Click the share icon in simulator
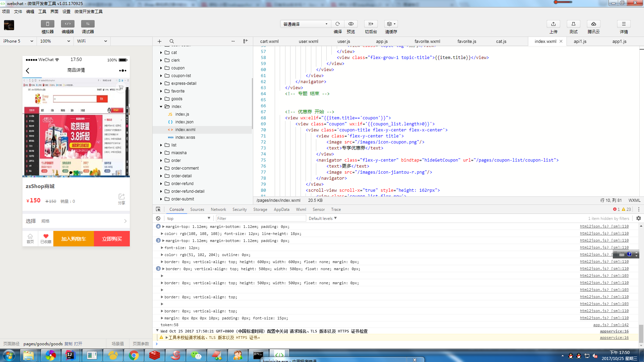 (121, 199)
